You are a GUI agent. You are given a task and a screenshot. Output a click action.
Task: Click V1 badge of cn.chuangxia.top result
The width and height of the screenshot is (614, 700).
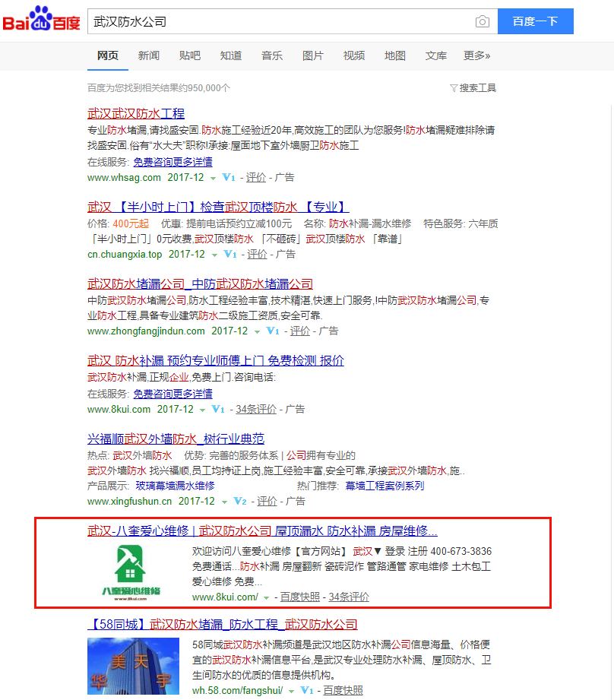tap(229, 255)
